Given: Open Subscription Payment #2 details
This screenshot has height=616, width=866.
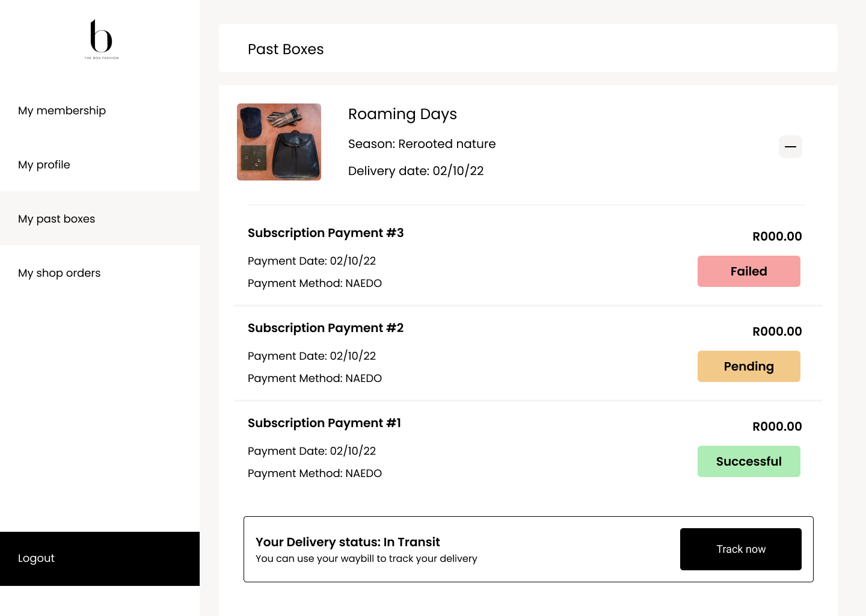Looking at the screenshot, I should pos(325,328).
